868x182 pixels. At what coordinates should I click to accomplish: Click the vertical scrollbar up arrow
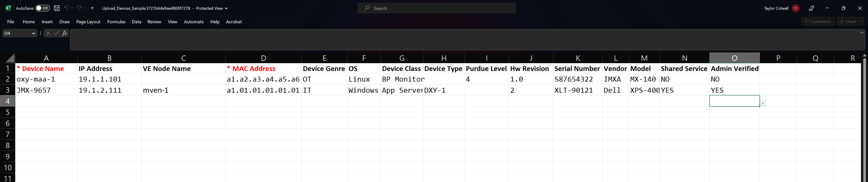(865, 55)
